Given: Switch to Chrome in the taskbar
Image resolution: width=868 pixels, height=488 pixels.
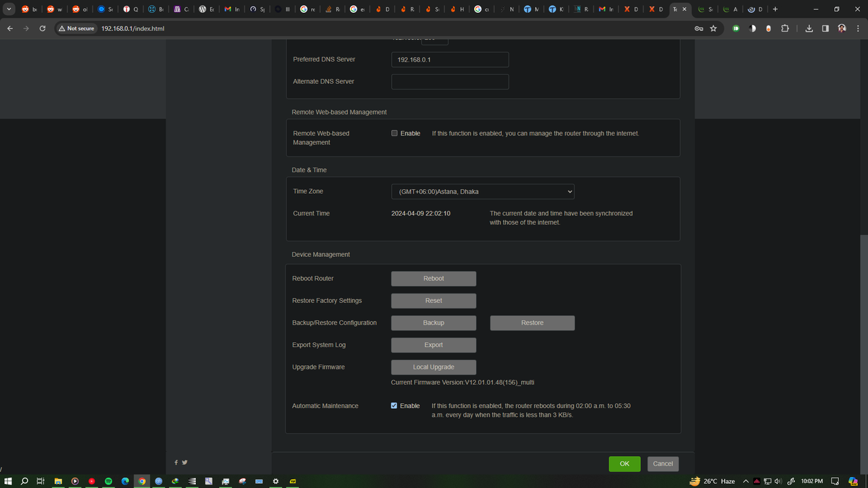Looking at the screenshot, I should 142,481.
